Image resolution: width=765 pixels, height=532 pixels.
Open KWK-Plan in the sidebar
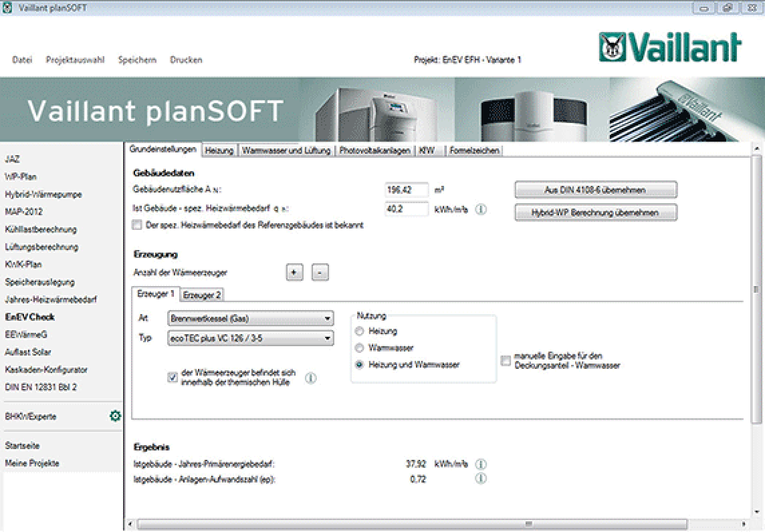(x=23, y=264)
